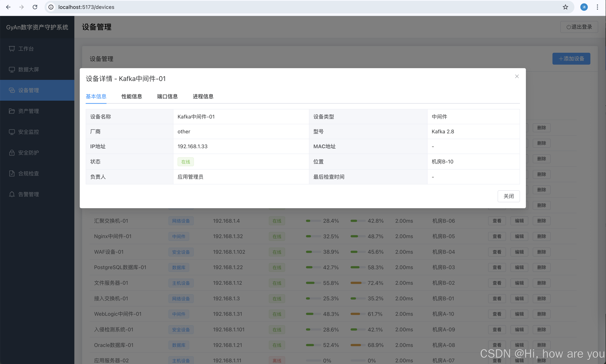Viewport: 606px width, 364px height.
Task: Reload the page with browser refresh icon
Action: pyautogui.click(x=35, y=7)
